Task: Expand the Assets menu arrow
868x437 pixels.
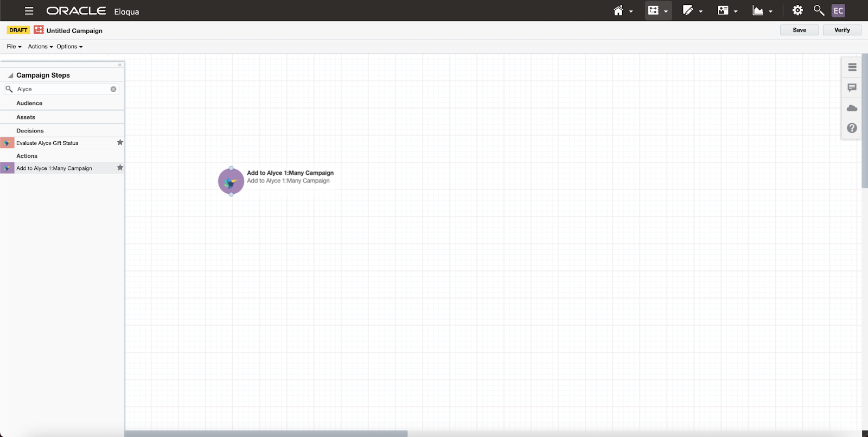Action: coord(701,11)
